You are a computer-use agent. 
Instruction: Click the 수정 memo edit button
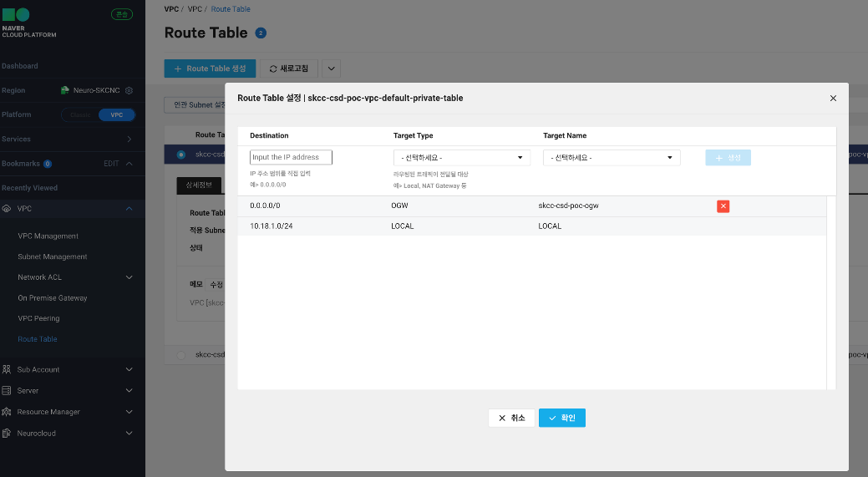point(216,284)
